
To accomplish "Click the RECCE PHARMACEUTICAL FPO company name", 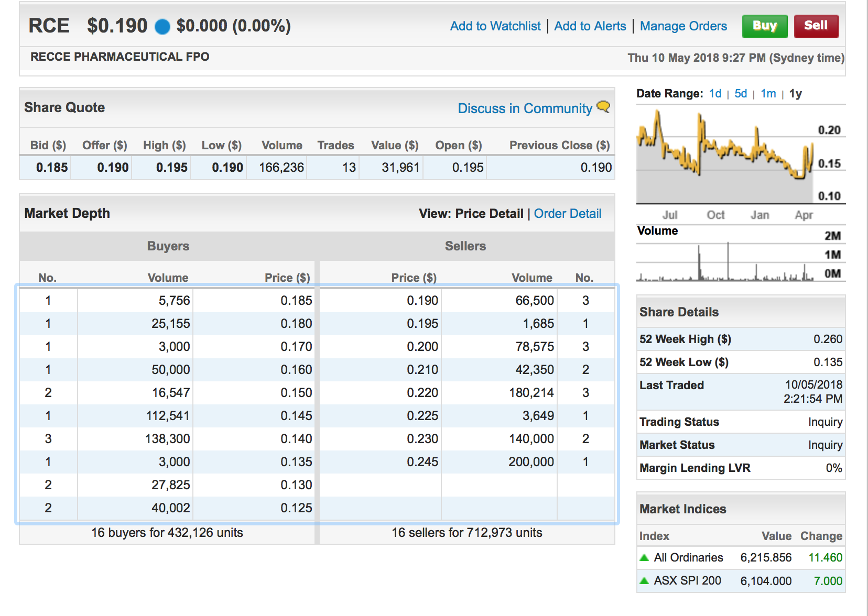I will tap(120, 57).
